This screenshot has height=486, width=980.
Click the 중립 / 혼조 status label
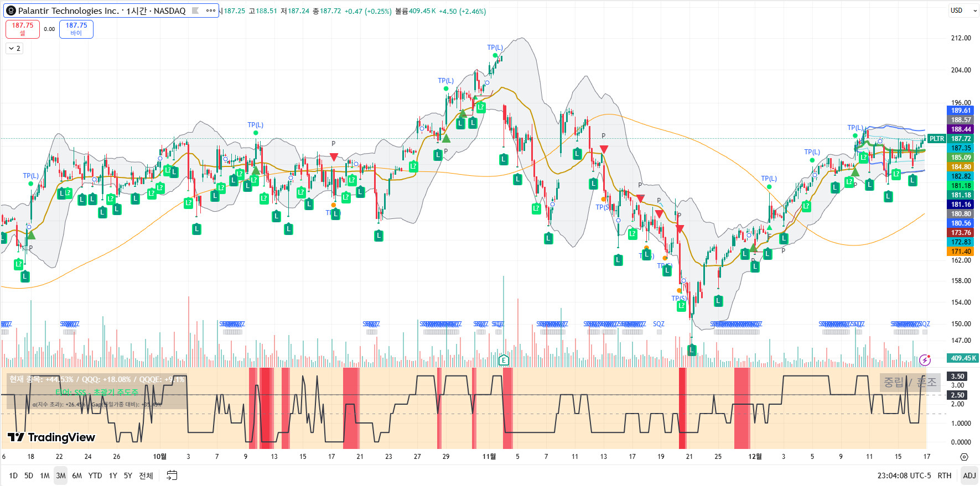[x=910, y=383]
